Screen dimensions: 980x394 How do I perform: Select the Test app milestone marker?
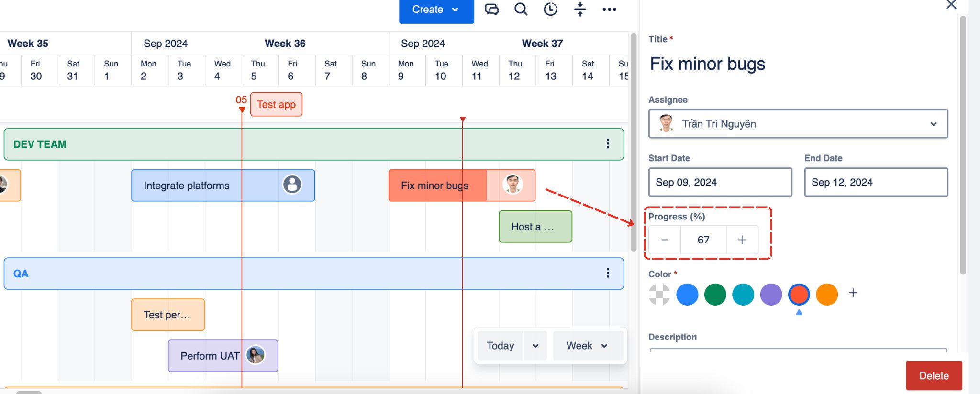tap(276, 105)
